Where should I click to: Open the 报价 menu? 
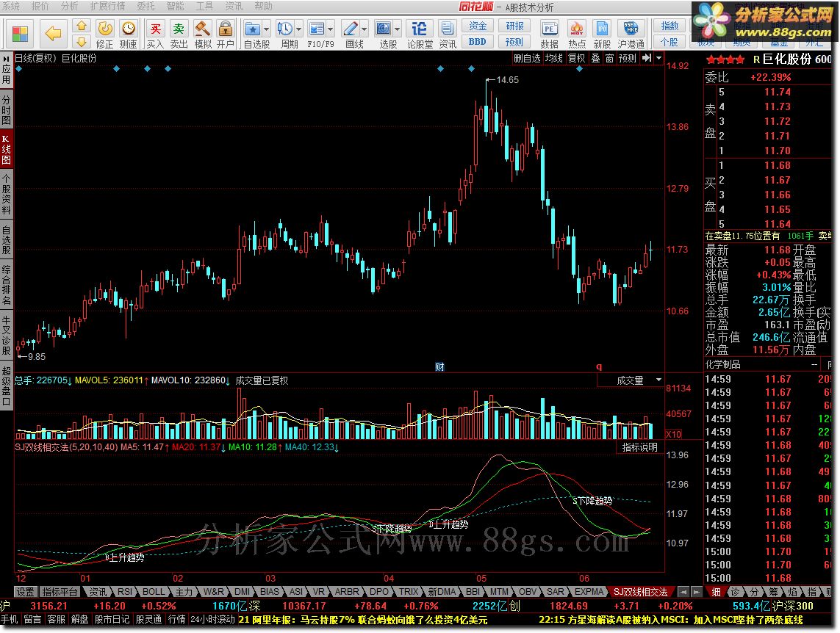[40, 6]
